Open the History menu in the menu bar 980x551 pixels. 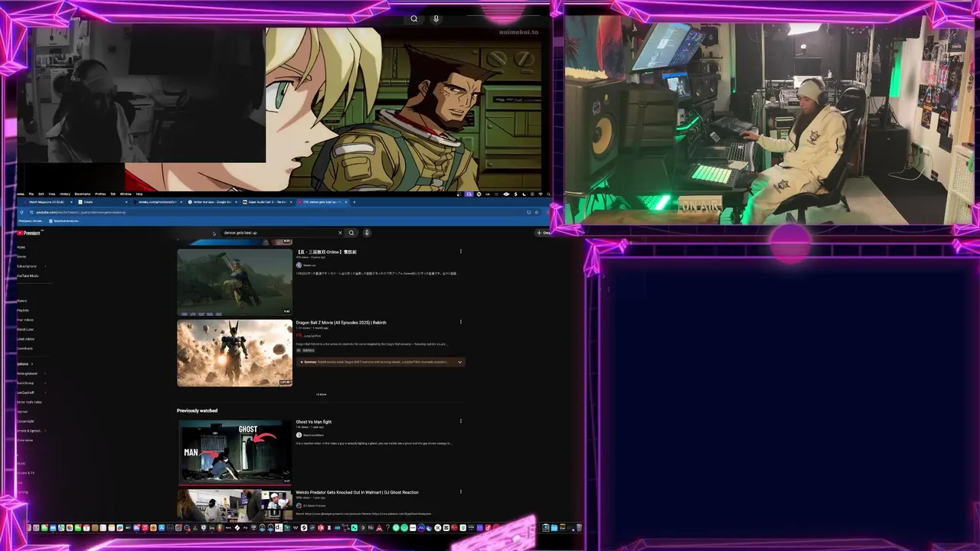point(65,194)
